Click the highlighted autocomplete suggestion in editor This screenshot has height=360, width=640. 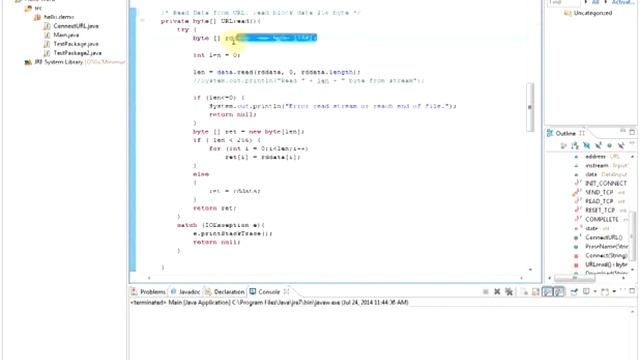click(x=276, y=38)
